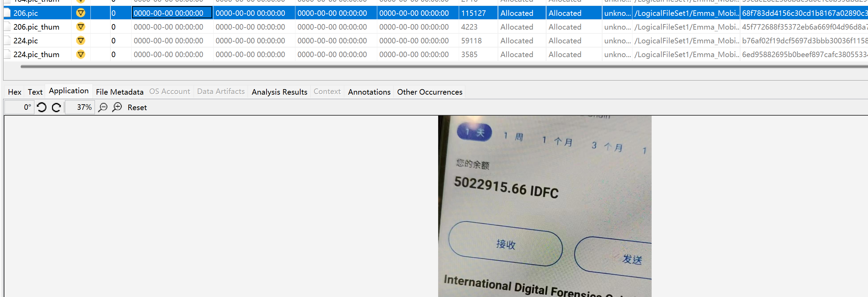Click file icon beside 206.pic_thum
Screen dimensions: 868x297
(x=7, y=27)
